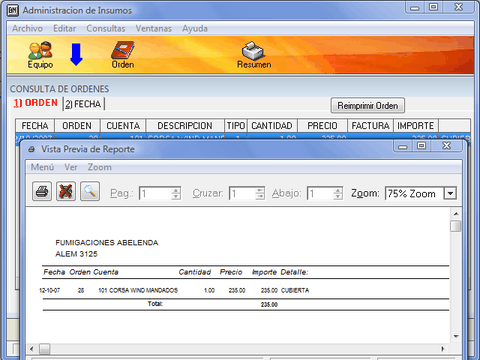Expand the 75% Zoom dropdown
The width and height of the screenshot is (480, 360).
[450, 193]
